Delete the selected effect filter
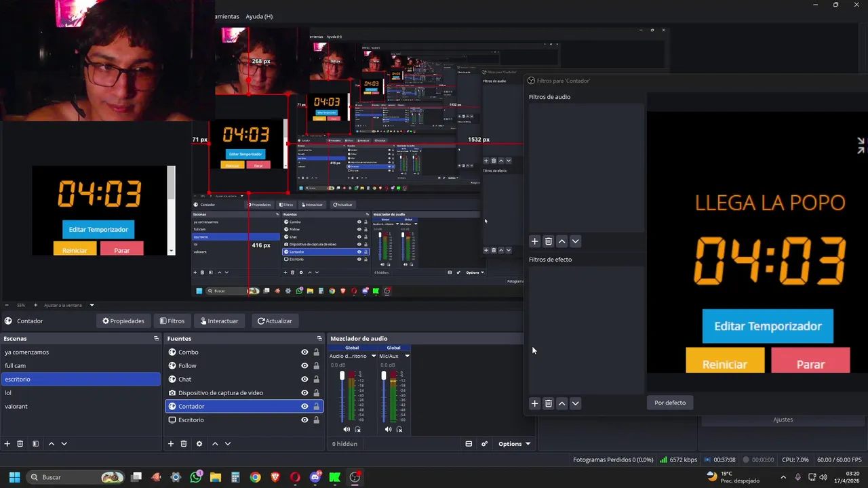The width and height of the screenshot is (868, 488). pos(549,403)
